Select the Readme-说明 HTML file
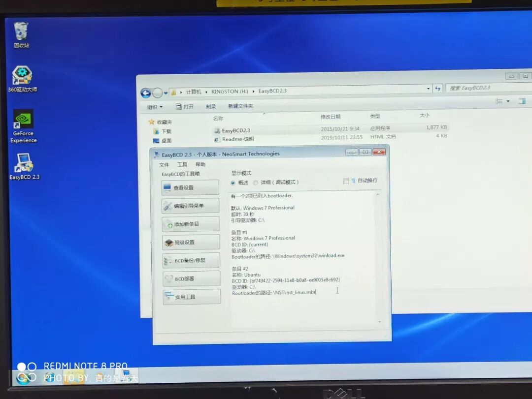This screenshot has height=399, width=532. pyautogui.click(x=234, y=139)
